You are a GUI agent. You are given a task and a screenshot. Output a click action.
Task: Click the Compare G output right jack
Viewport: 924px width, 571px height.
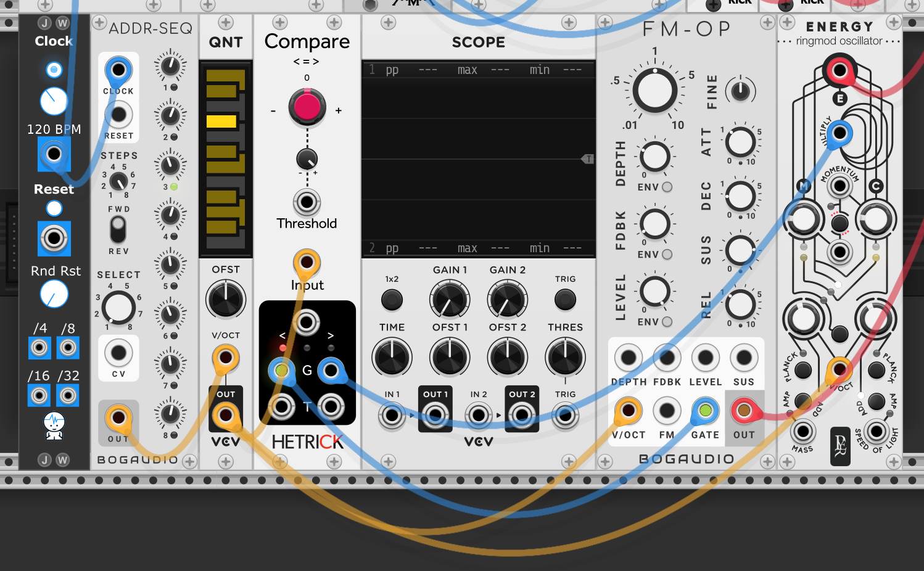pyautogui.click(x=331, y=371)
